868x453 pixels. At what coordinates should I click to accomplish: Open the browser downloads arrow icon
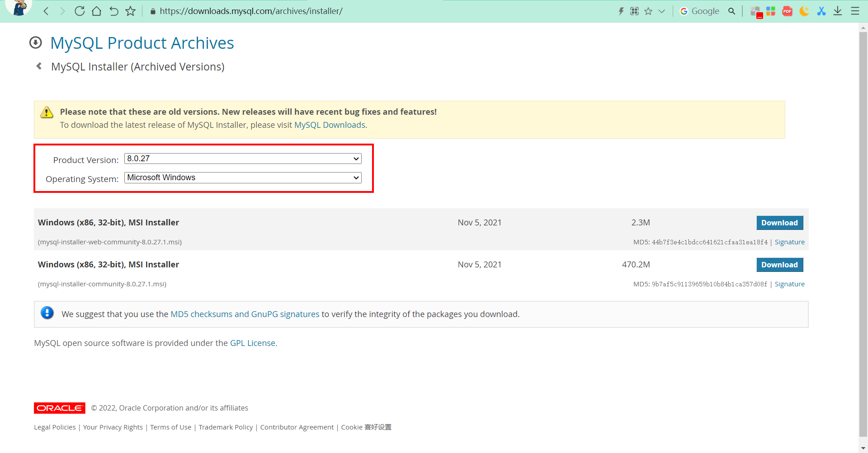coord(838,11)
